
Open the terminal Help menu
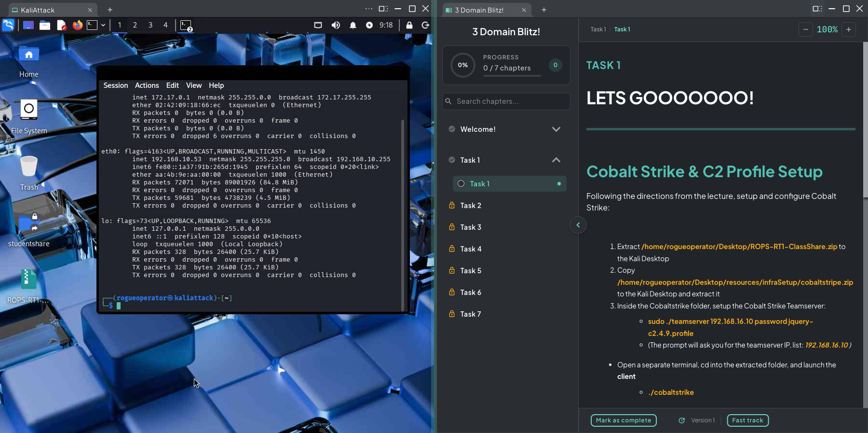point(216,85)
